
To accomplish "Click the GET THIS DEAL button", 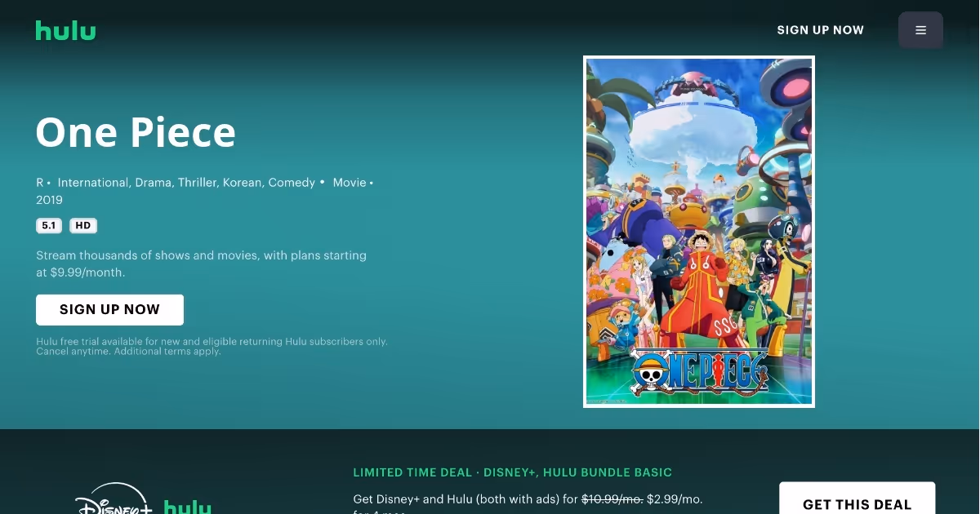I will (x=857, y=499).
